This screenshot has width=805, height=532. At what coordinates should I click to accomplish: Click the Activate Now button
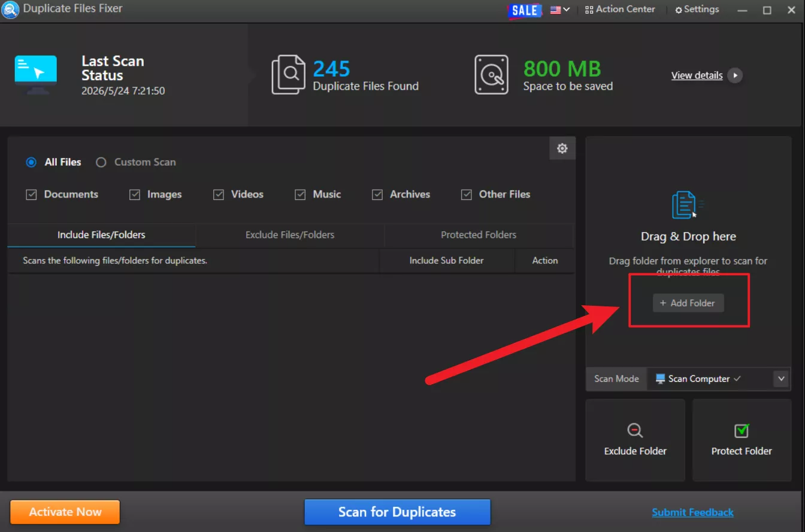pos(65,512)
